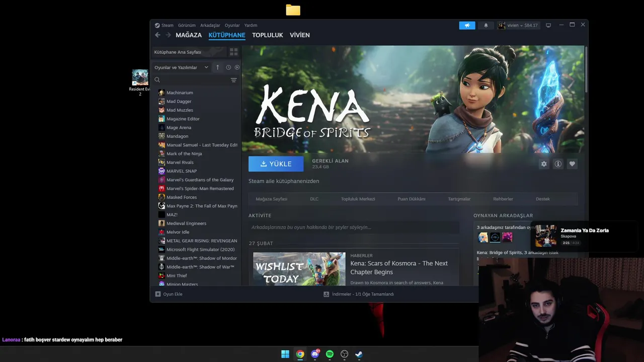The image size is (644, 362).
Task: Select Melvor Idle in the list
Action: pos(178,232)
